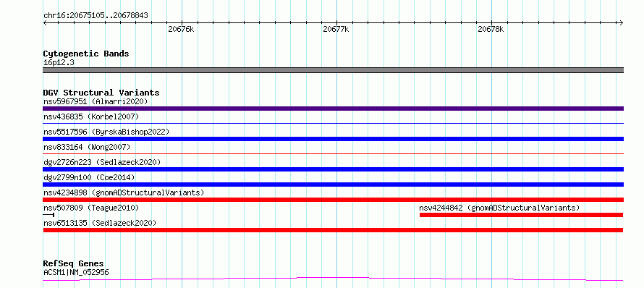Image resolution: width=644 pixels, height=288 pixels.
Task: Click the 16p12.3 band label
Action: [x=59, y=63]
